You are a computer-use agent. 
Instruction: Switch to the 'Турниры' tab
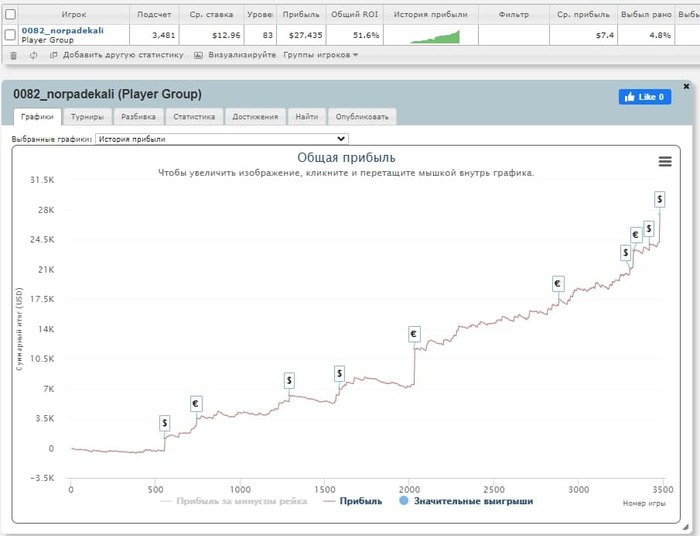pos(87,116)
